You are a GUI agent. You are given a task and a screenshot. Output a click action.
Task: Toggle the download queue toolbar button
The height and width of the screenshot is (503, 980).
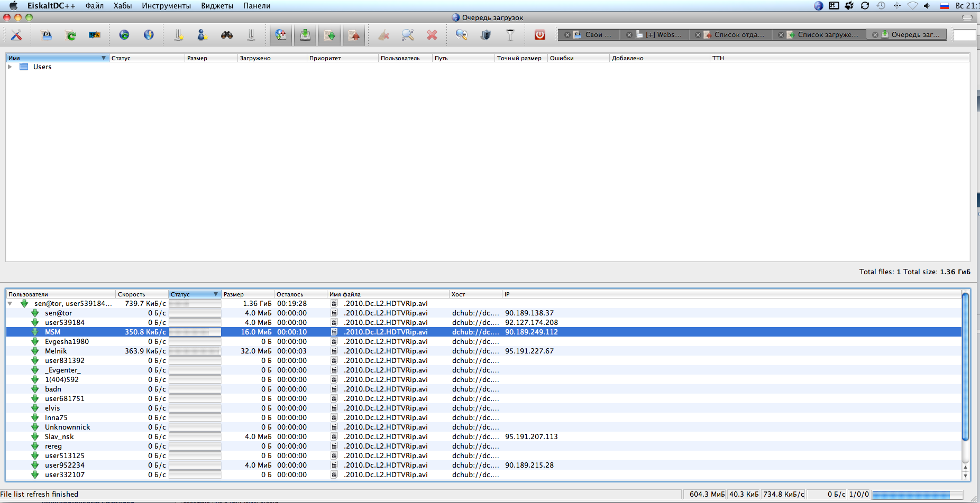click(305, 35)
